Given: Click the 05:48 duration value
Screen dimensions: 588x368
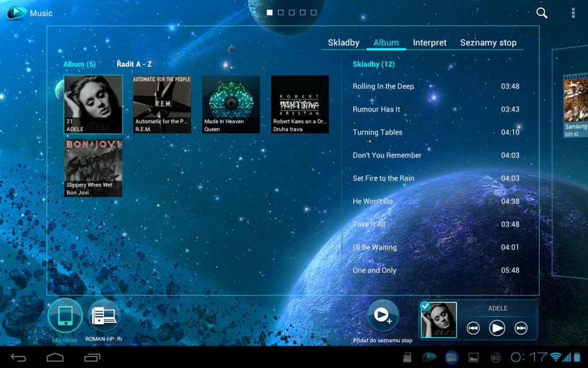Looking at the screenshot, I should 510,270.
